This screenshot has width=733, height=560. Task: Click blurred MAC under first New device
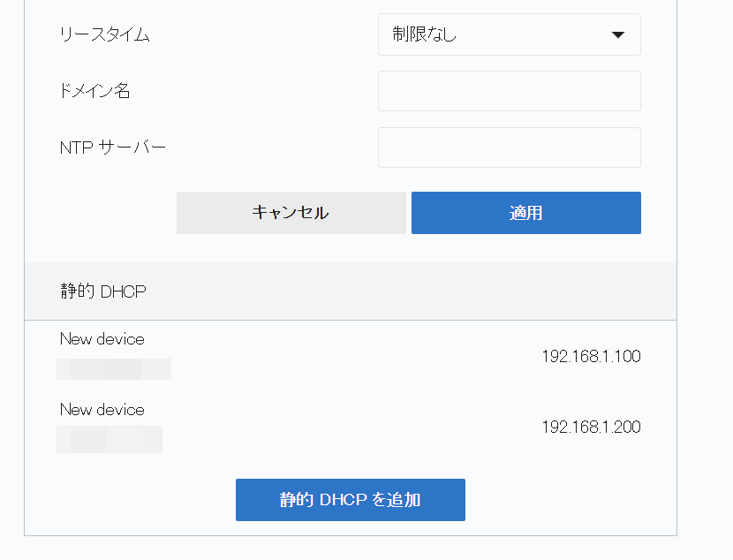tap(113, 368)
